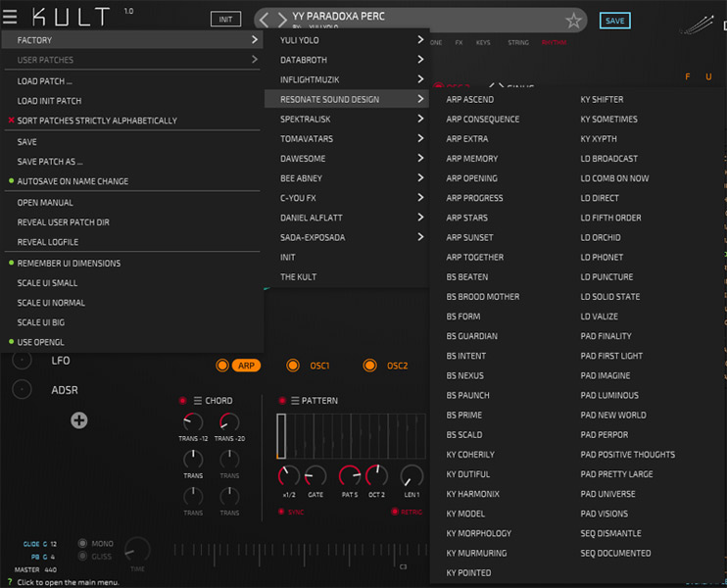Click the GATE knob in the pattern section

click(x=315, y=477)
